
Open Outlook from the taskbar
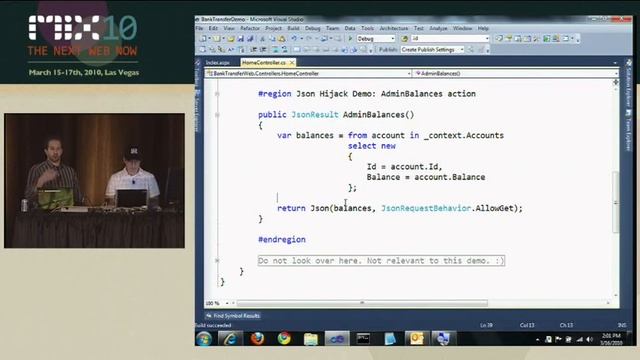417,339
